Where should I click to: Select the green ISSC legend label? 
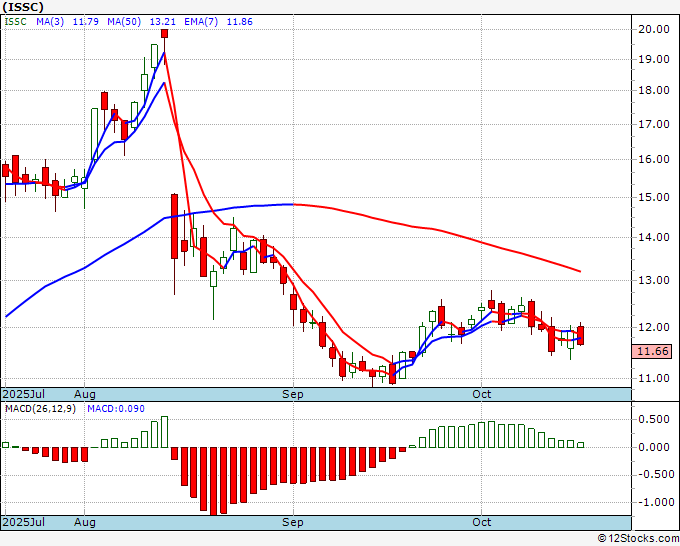(x=16, y=22)
